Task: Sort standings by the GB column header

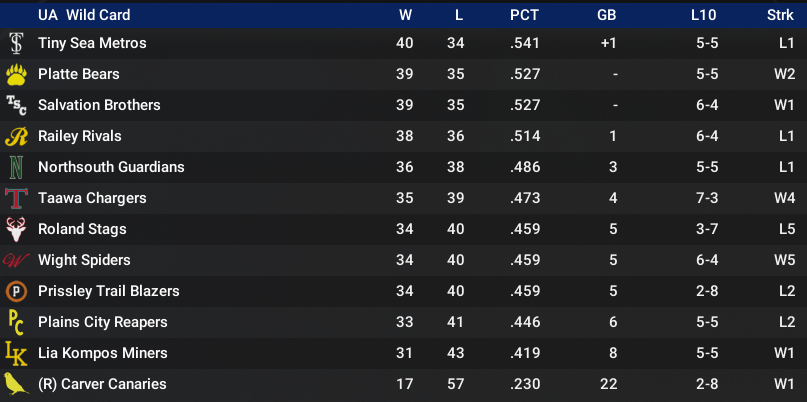Action: tap(606, 15)
